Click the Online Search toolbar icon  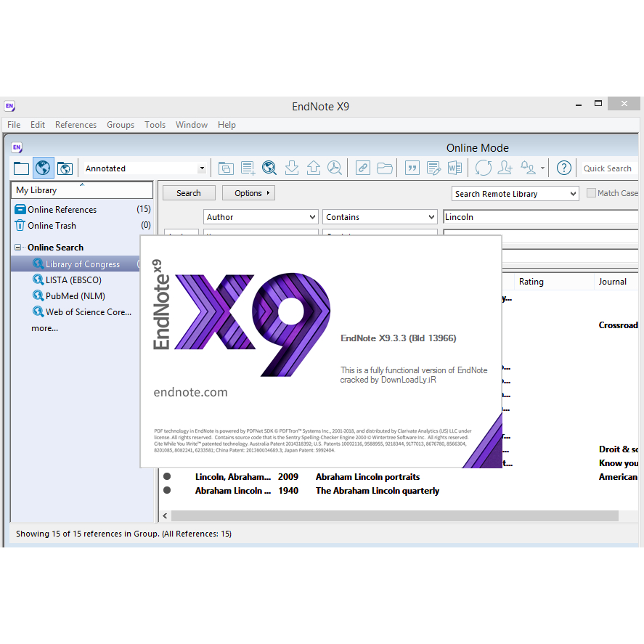[x=269, y=168]
